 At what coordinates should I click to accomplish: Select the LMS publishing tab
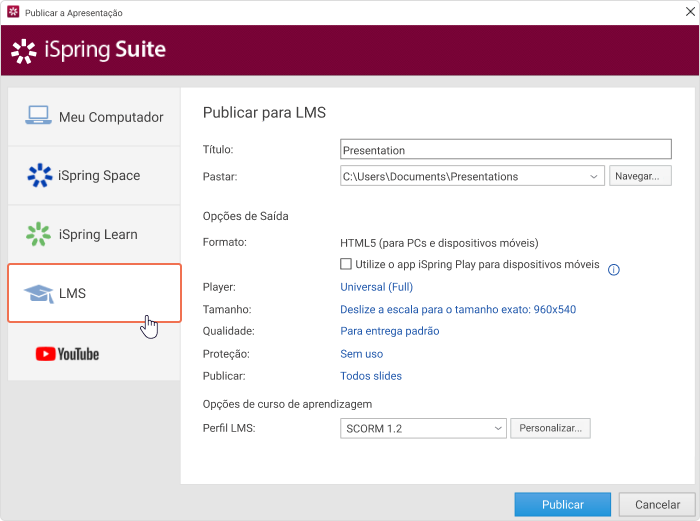[x=94, y=293]
